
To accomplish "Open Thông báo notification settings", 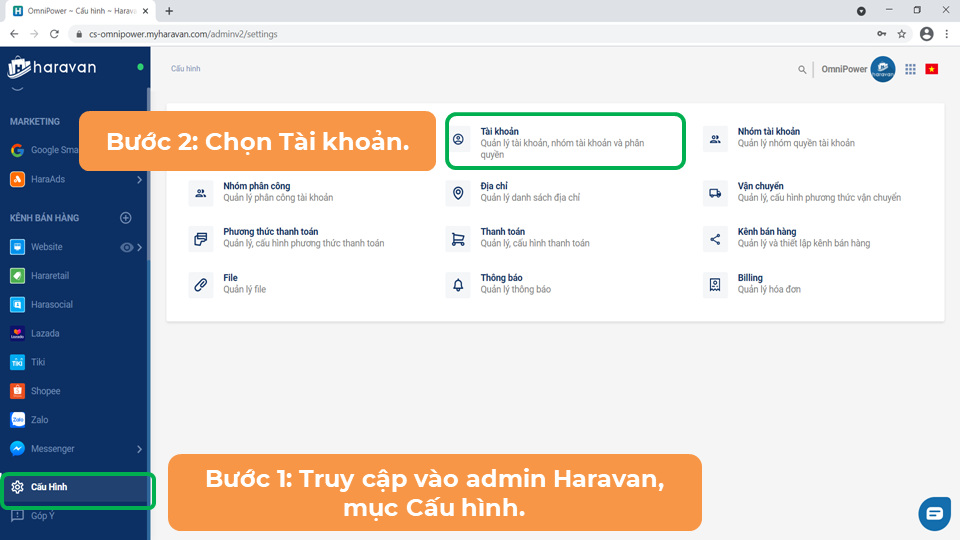I will [x=515, y=283].
